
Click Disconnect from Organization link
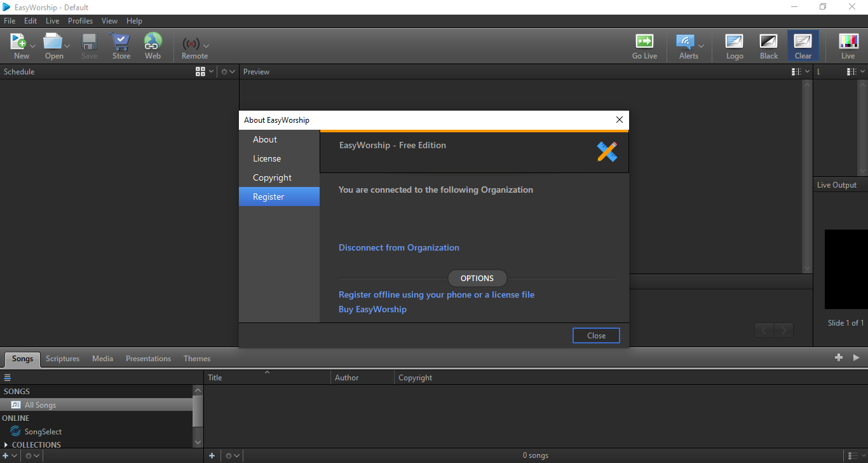[x=399, y=247]
